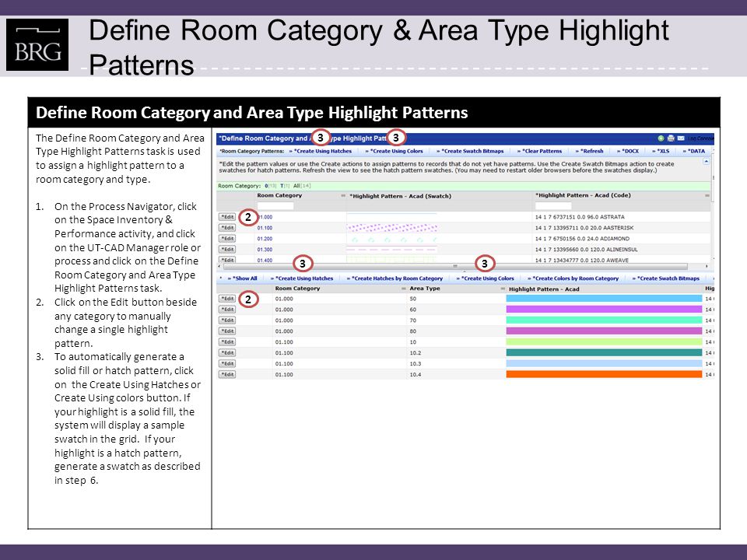747x560 pixels.
Task: Click the Highlight Pattern Code filter input field
Action: (x=553, y=206)
